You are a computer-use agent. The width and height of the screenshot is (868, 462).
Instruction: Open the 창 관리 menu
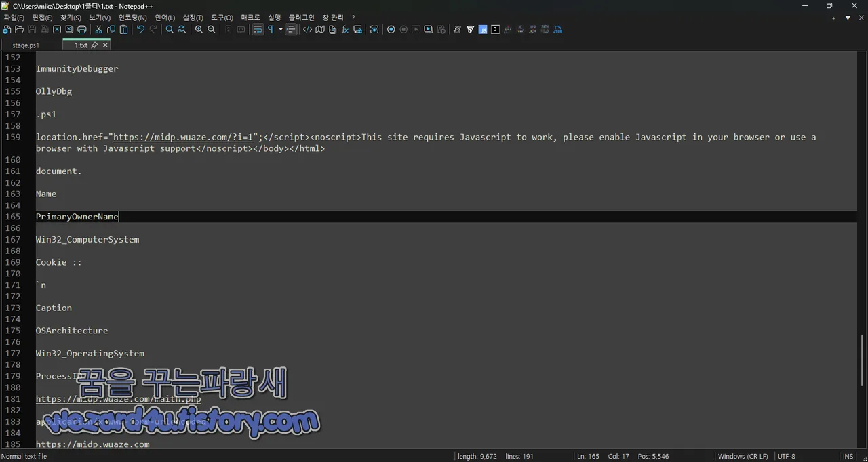coord(333,18)
